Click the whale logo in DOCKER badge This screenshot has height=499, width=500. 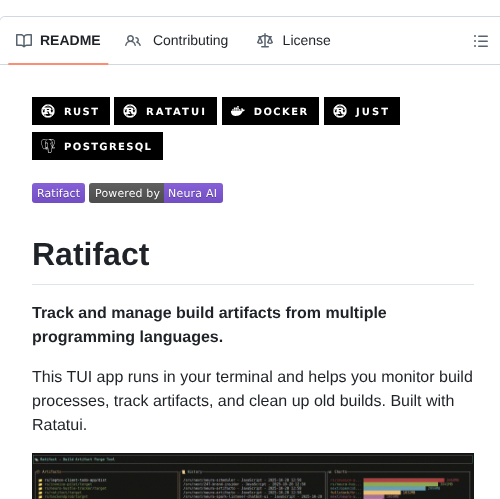[238, 111]
